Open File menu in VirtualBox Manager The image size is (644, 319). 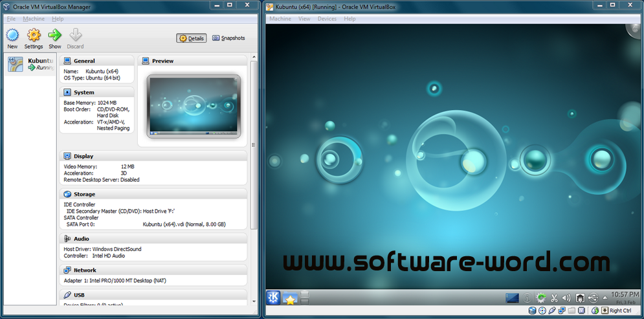click(11, 19)
